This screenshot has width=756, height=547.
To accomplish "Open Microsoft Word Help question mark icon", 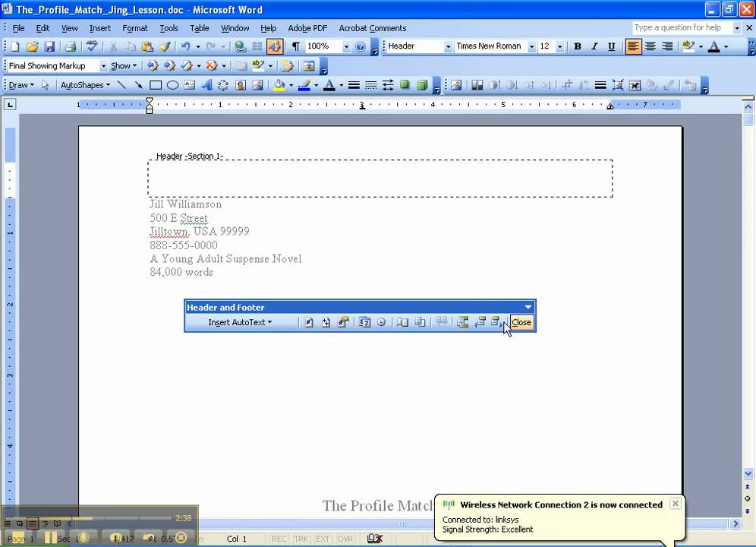I will click(360, 46).
